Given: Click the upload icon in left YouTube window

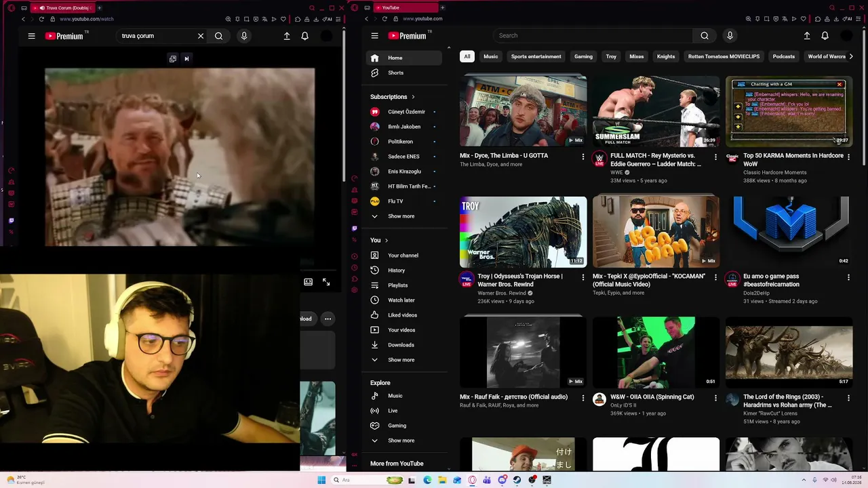Looking at the screenshot, I should click(x=287, y=36).
